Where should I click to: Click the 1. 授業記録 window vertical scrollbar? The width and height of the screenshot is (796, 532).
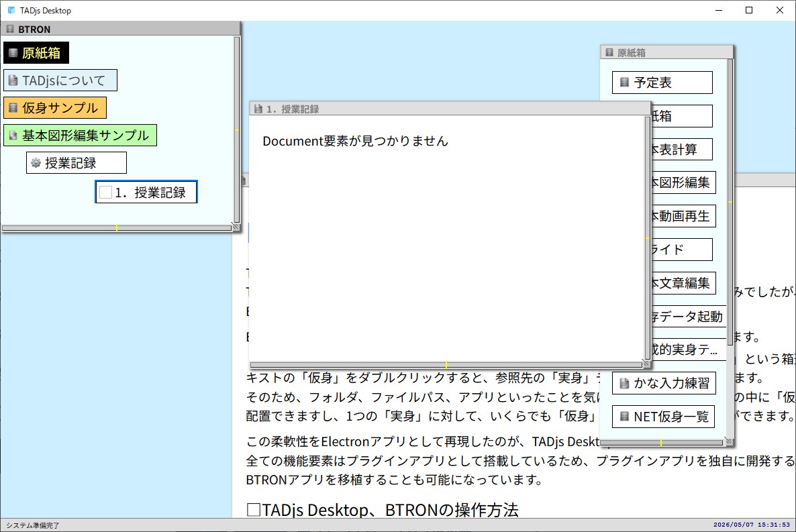647,237
